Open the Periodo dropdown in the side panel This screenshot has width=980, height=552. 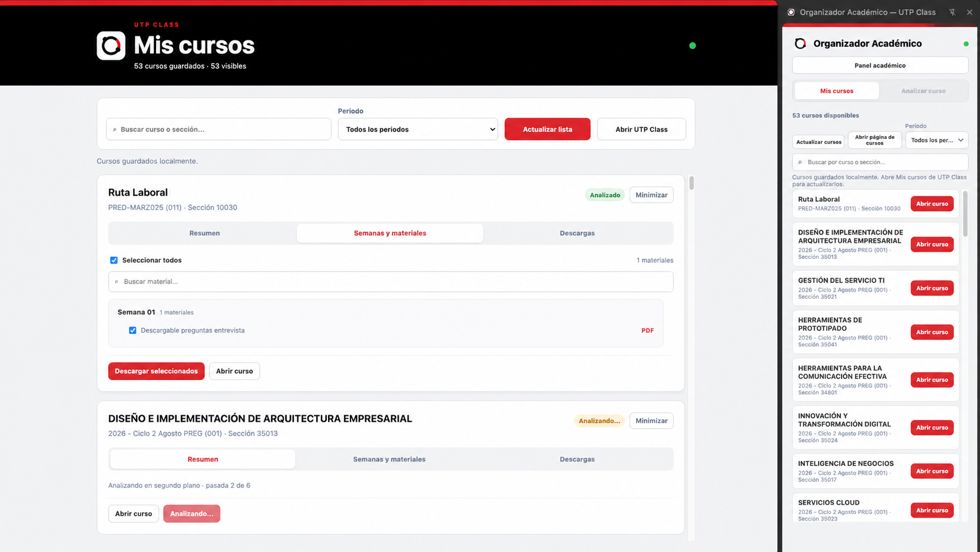(x=937, y=140)
